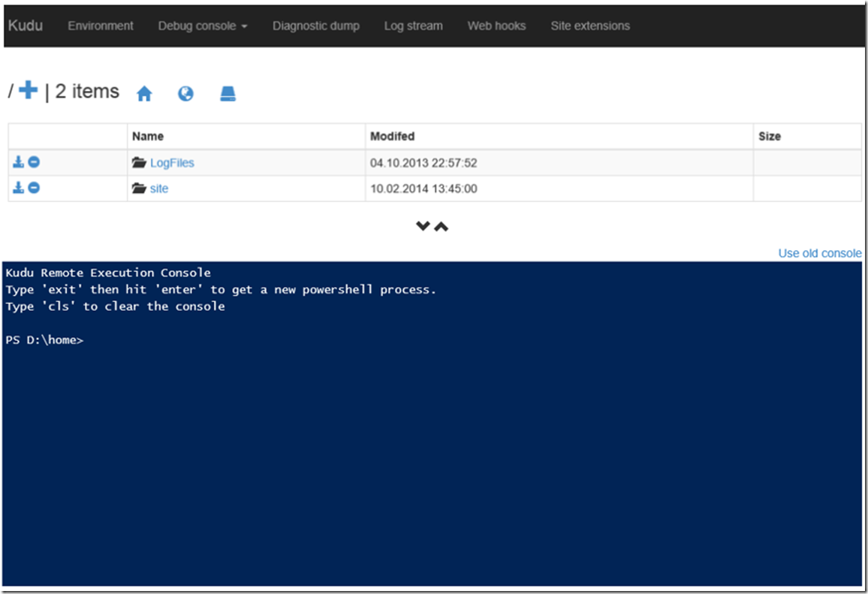Open the LogFiles folder link
868x594 pixels.
(x=172, y=163)
